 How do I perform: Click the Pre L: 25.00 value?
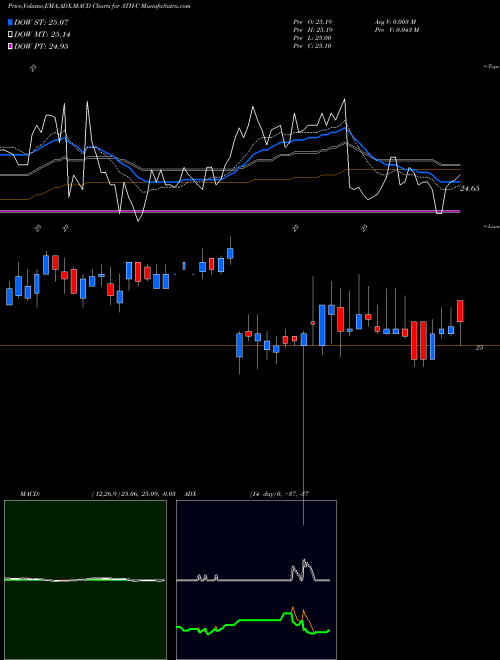[x=312, y=38]
